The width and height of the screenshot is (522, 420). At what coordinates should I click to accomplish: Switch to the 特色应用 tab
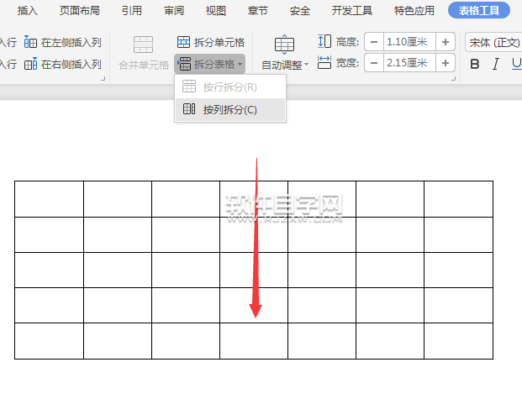click(x=414, y=11)
